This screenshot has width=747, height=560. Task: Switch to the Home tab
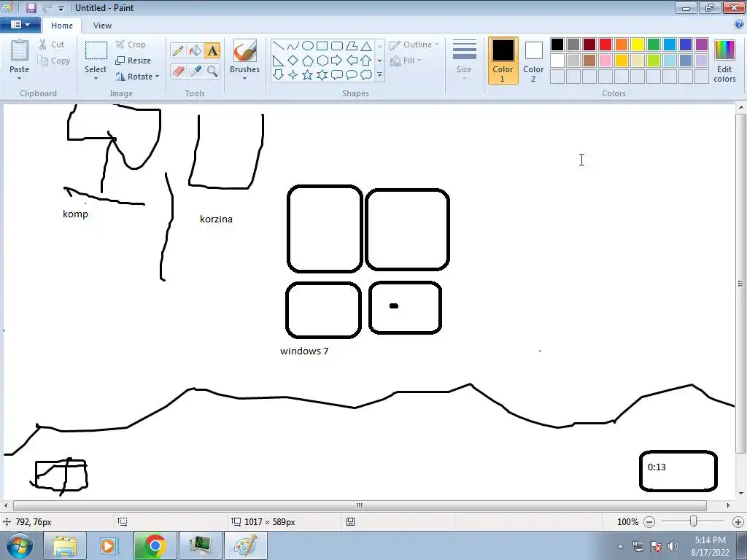click(62, 26)
